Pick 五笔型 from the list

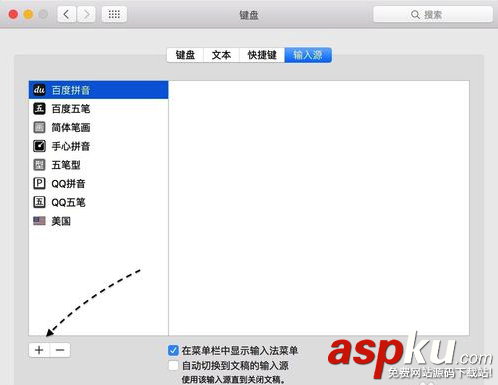click(99, 165)
